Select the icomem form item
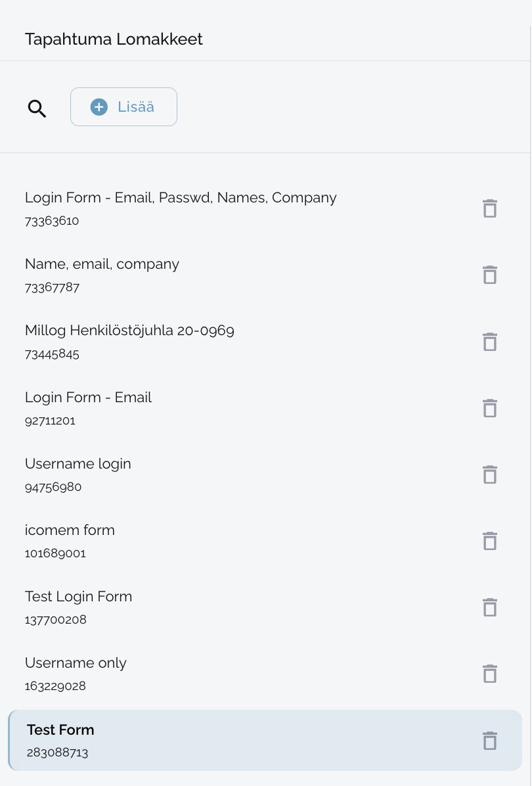Screen dimensions: 532x786 pyautogui.click(x=70, y=530)
